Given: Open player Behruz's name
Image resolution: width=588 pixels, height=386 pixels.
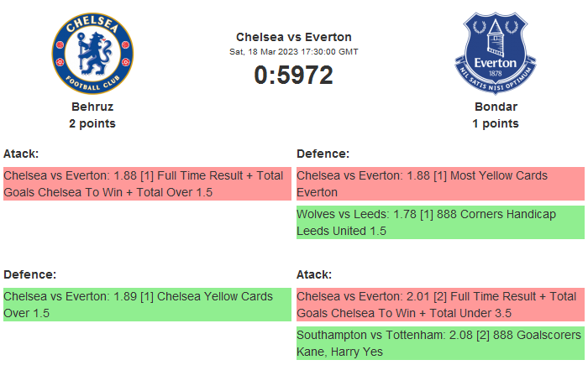Looking at the screenshot, I should pyautogui.click(x=92, y=107).
